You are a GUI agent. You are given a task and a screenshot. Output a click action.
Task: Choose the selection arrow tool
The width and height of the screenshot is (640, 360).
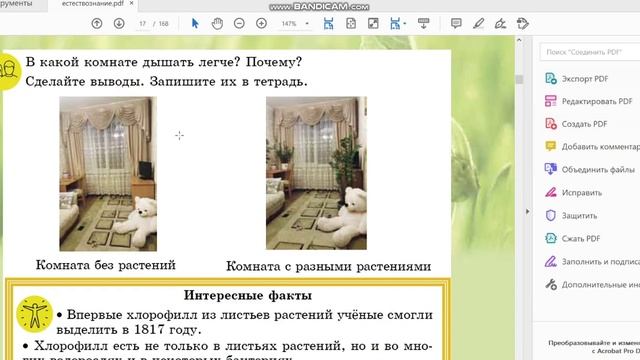click(195, 24)
